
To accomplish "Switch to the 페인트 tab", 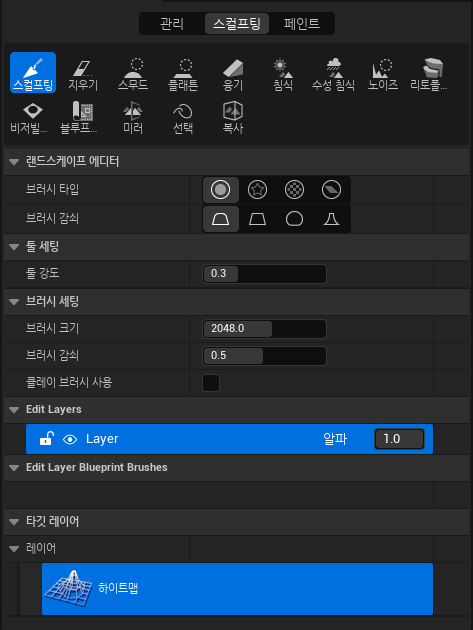I will (x=302, y=24).
